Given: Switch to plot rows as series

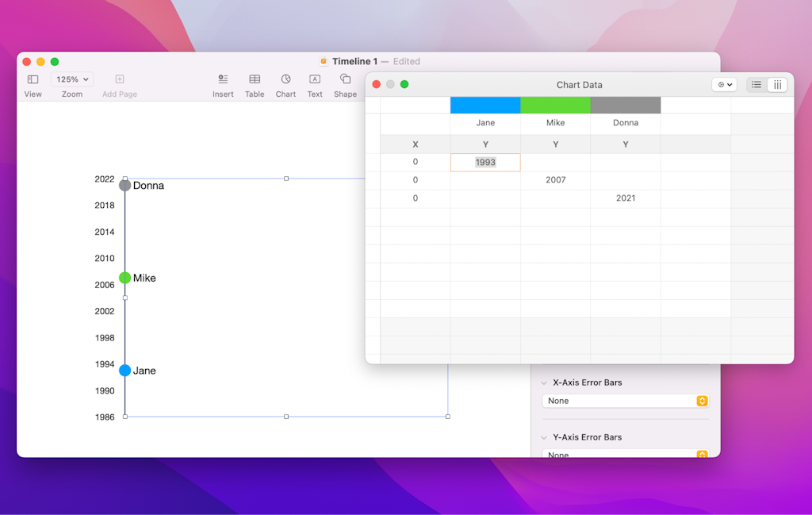Looking at the screenshot, I should 756,84.
